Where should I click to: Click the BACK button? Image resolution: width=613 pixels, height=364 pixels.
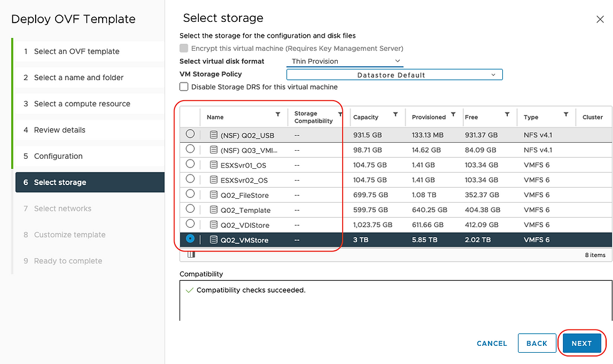(x=537, y=343)
